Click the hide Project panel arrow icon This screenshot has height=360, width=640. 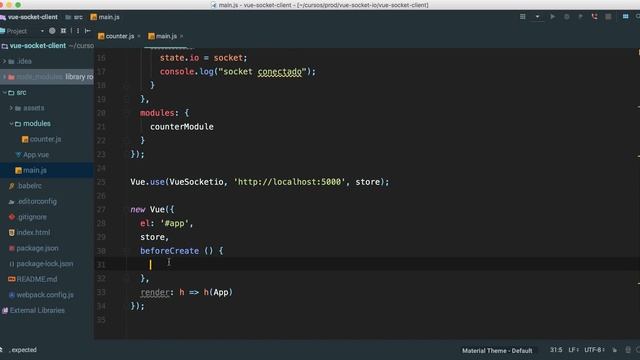pos(87,31)
